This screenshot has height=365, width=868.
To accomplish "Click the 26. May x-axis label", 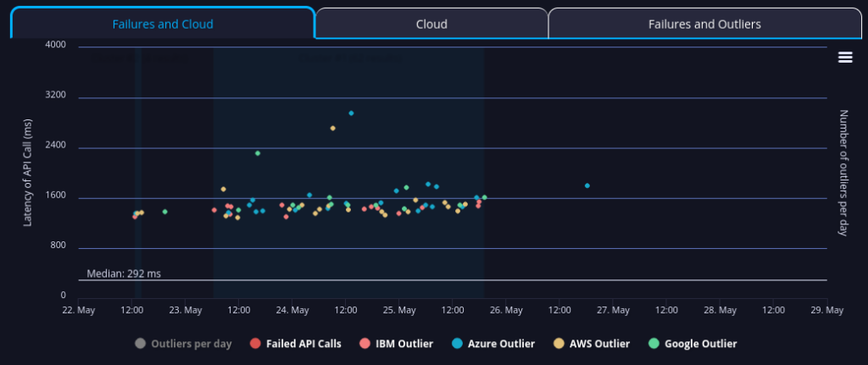I will (x=506, y=310).
